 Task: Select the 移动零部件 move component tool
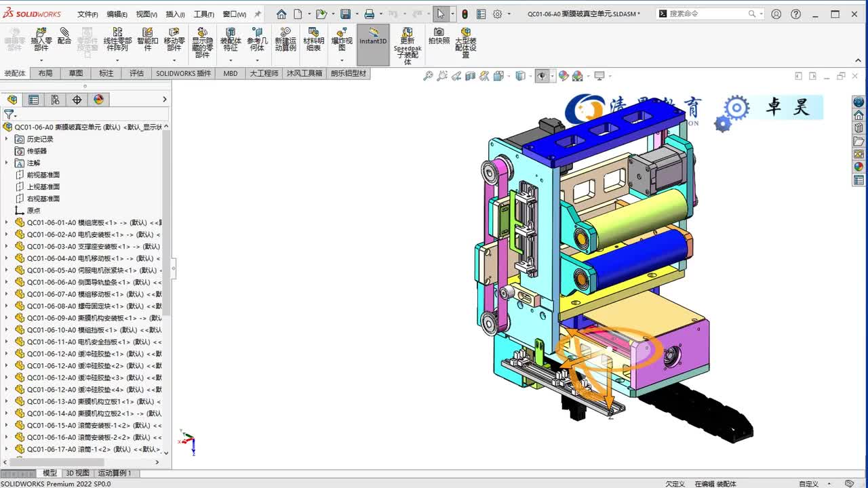pos(174,39)
